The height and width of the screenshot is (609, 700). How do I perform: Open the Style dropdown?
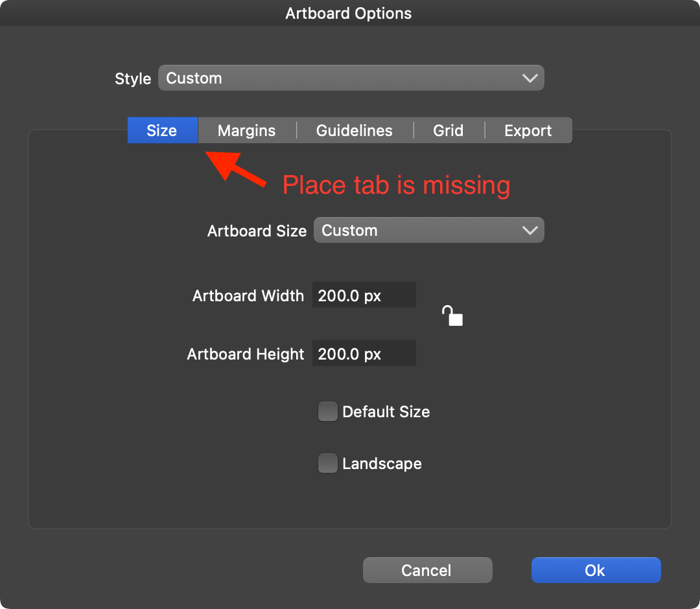[x=351, y=78]
